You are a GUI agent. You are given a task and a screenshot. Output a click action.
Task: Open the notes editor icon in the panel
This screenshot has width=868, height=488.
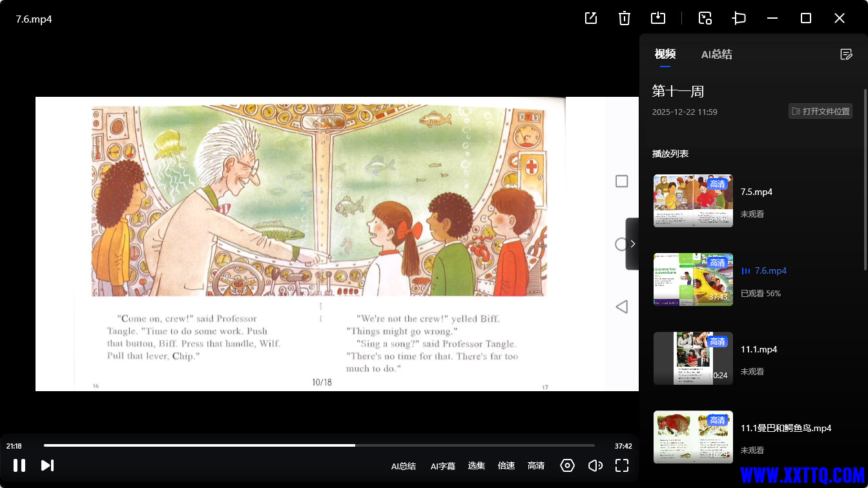tap(846, 54)
